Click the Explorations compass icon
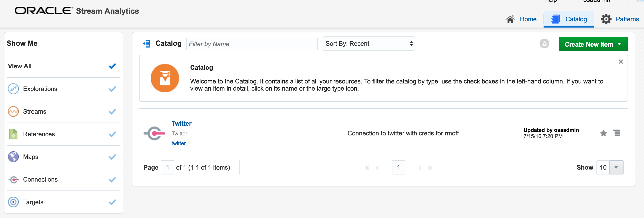644x218 pixels. pyautogui.click(x=13, y=89)
